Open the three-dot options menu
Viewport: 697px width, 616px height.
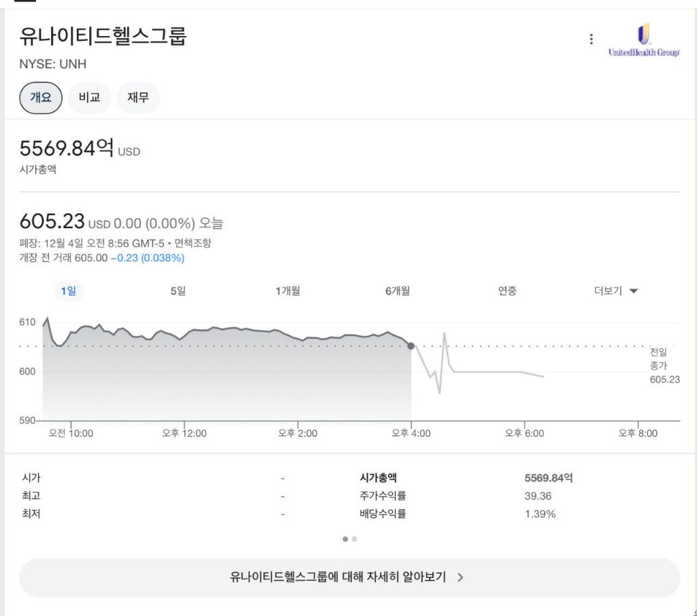(x=591, y=39)
